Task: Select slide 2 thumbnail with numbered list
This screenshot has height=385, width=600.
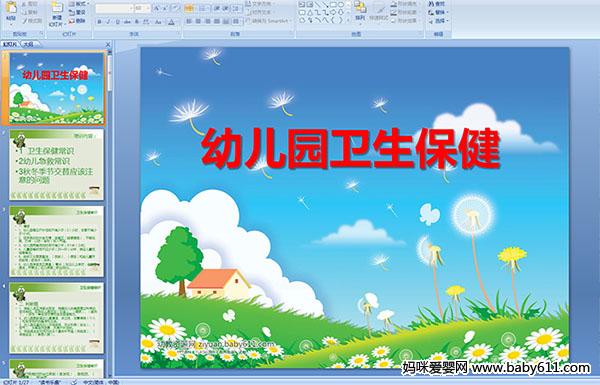Action: 56,165
